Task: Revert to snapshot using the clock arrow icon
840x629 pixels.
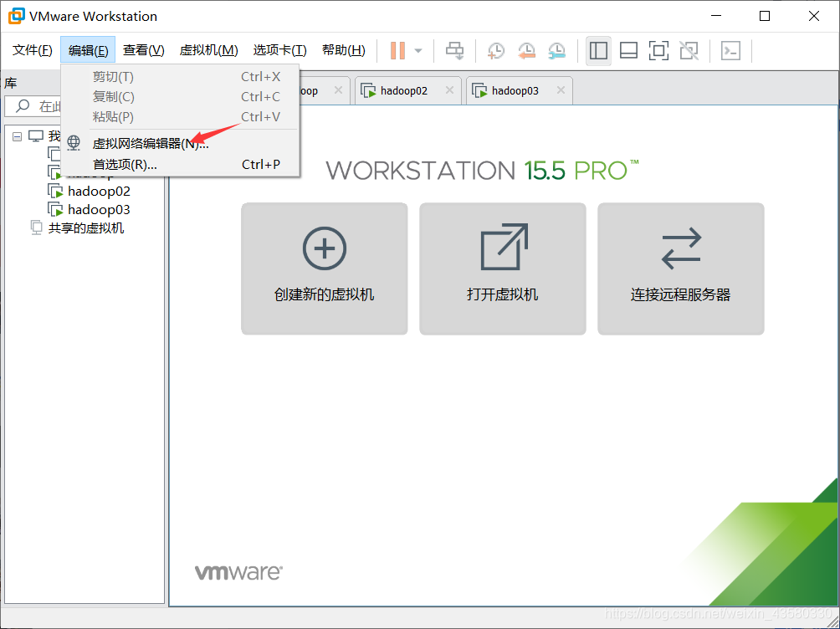Action: pos(526,51)
